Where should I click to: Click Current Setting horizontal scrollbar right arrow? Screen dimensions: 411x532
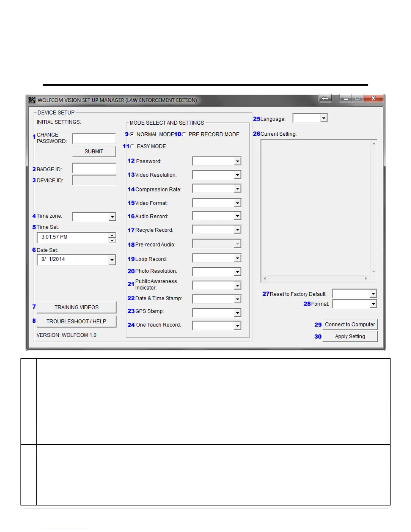(x=366, y=278)
